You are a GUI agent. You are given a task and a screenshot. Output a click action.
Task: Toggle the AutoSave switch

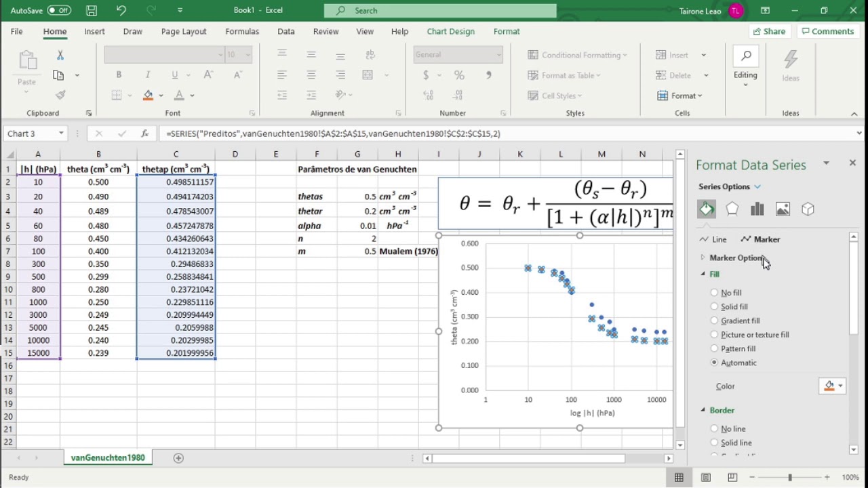click(59, 10)
